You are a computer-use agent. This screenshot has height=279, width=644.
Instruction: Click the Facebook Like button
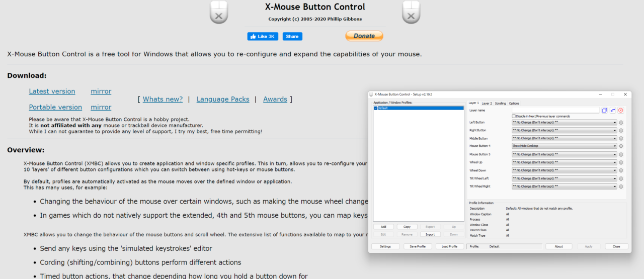263,36
